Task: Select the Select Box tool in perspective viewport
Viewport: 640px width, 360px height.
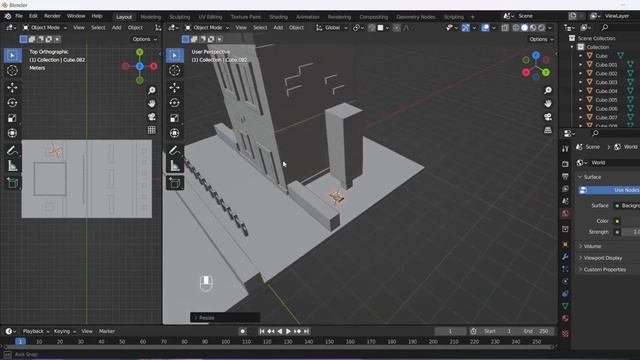Action: (175, 55)
